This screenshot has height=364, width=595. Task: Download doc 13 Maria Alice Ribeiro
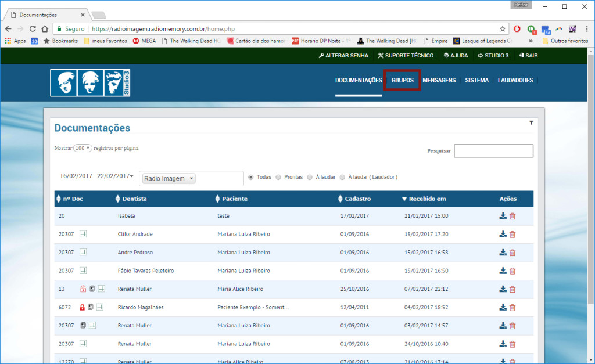click(503, 289)
